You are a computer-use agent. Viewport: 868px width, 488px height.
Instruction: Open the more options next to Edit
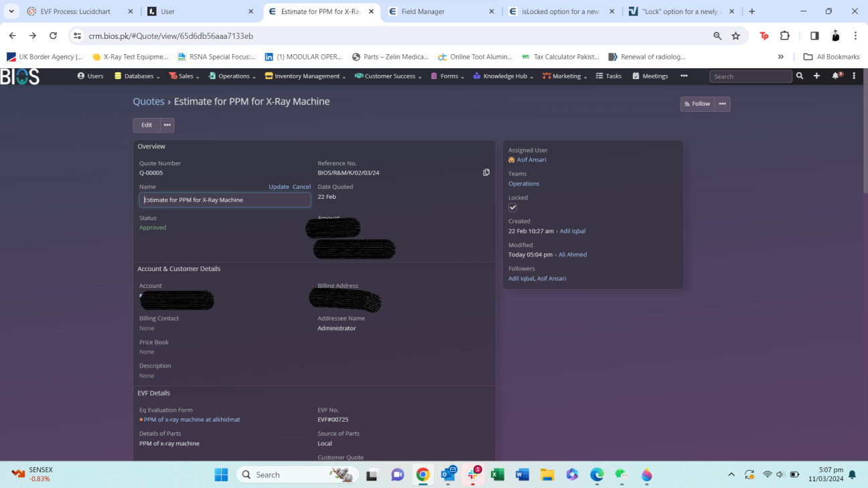tap(167, 125)
